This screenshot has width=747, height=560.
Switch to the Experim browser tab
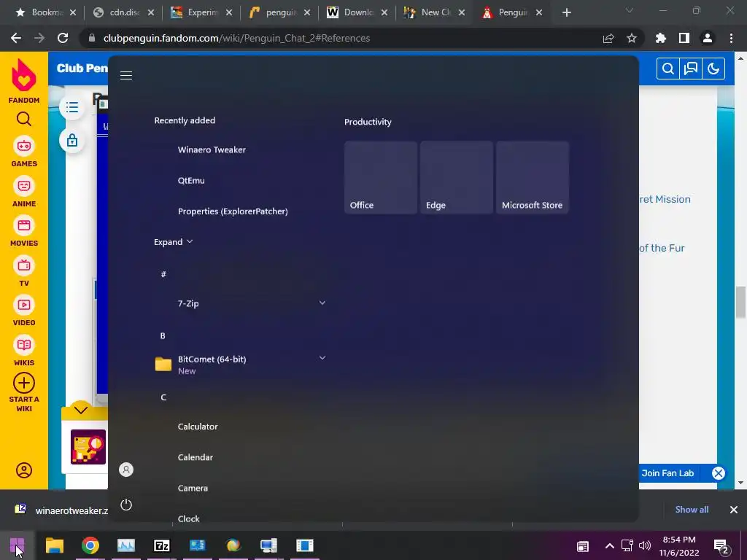[x=201, y=12]
